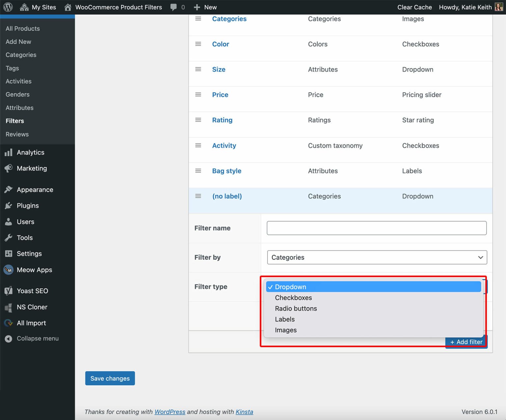Click the Add filter button

466,342
